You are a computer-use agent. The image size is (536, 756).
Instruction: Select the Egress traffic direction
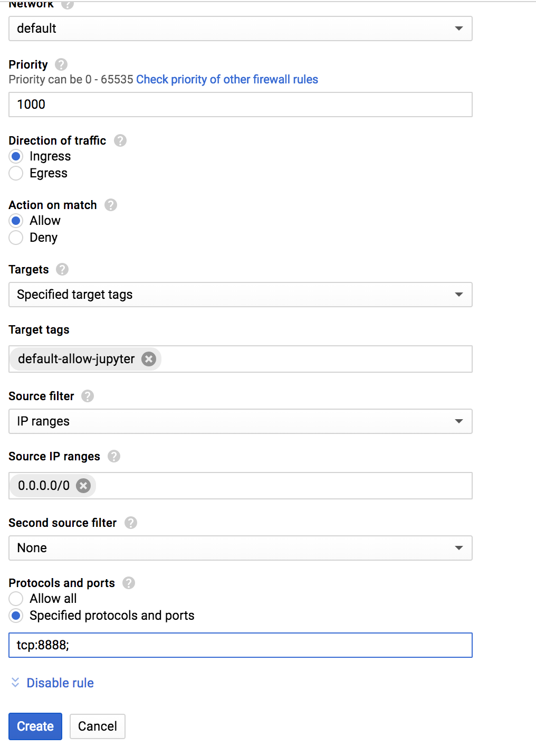[16, 173]
